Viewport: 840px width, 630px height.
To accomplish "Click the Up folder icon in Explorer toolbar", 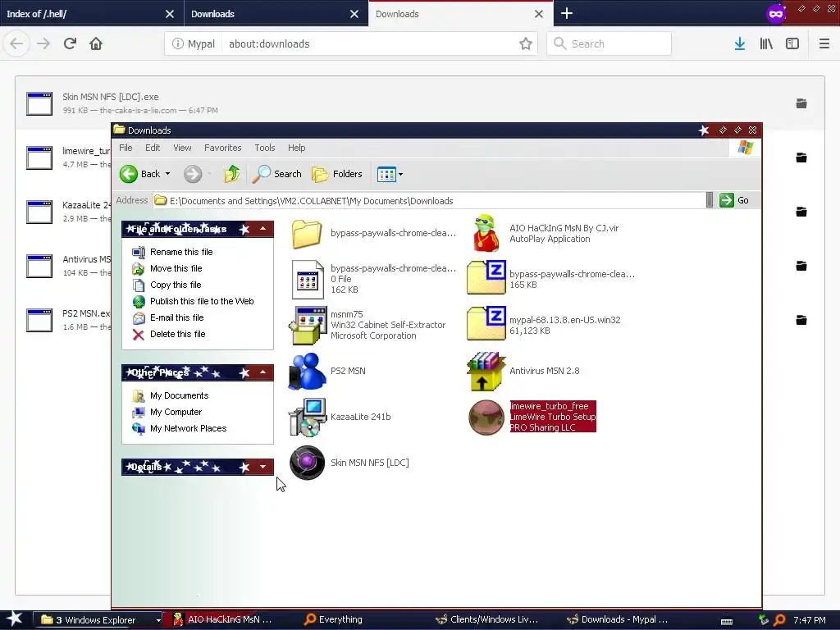I will click(231, 174).
